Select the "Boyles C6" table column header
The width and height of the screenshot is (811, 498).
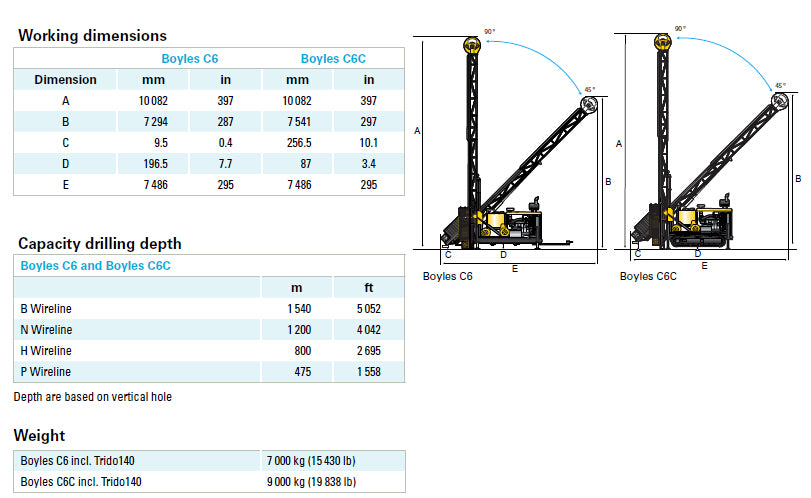click(x=190, y=59)
